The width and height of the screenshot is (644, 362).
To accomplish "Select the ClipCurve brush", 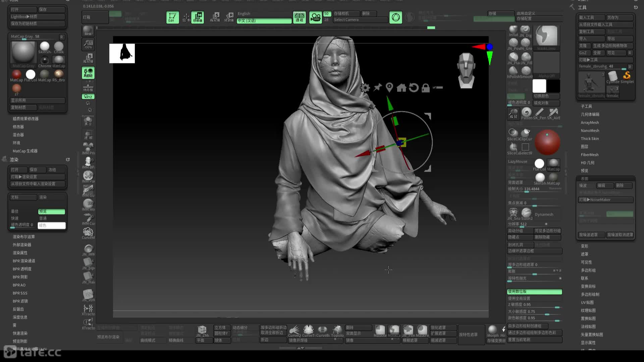I will [526, 134].
